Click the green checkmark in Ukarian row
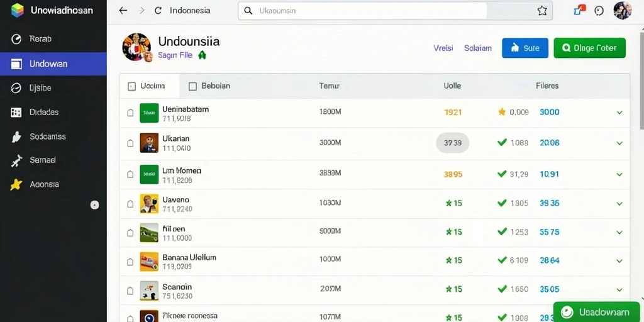This screenshot has width=644, height=322. coord(502,143)
